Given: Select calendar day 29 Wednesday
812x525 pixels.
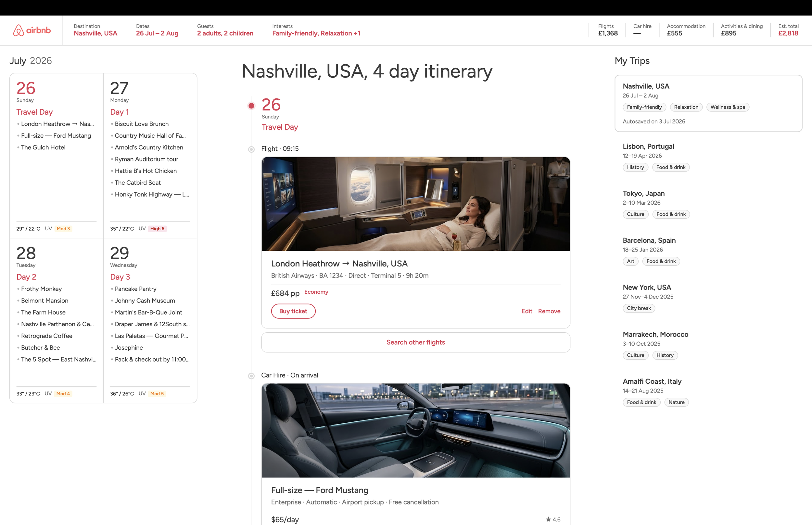Looking at the screenshot, I should click(150, 320).
